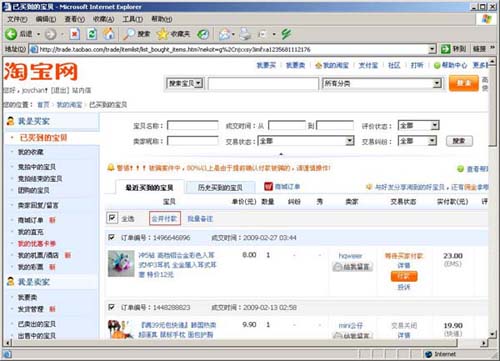Collapse the search filter panel arrow
The image size is (500, 361).
click(281, 154)
